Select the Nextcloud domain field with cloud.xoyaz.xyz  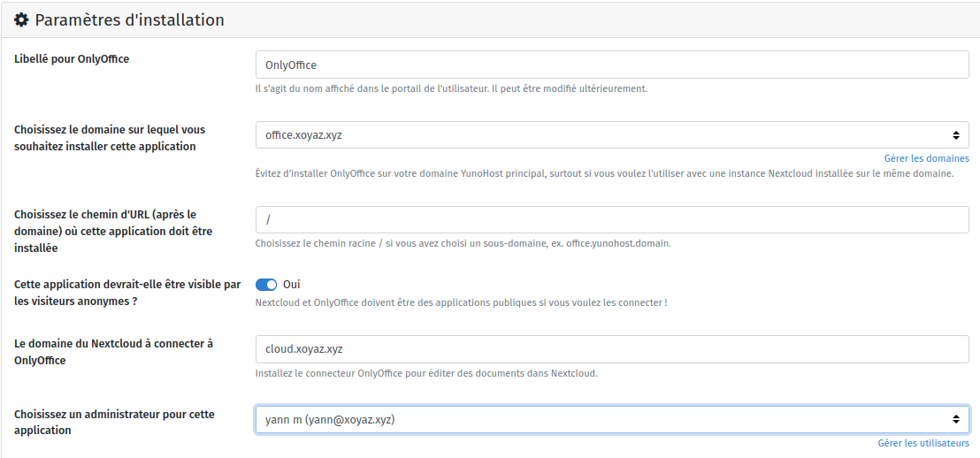tap(611, 349)
